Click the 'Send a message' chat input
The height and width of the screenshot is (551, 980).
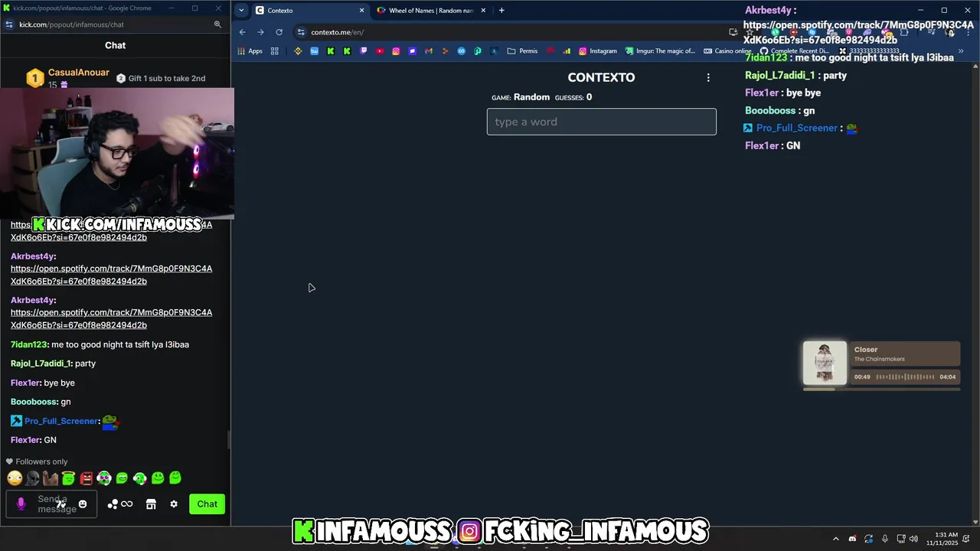coord(52,504)
